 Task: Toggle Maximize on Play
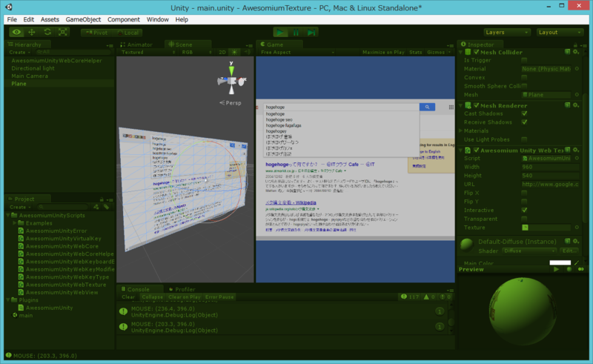pyautogui.click(x=383, y=52)
